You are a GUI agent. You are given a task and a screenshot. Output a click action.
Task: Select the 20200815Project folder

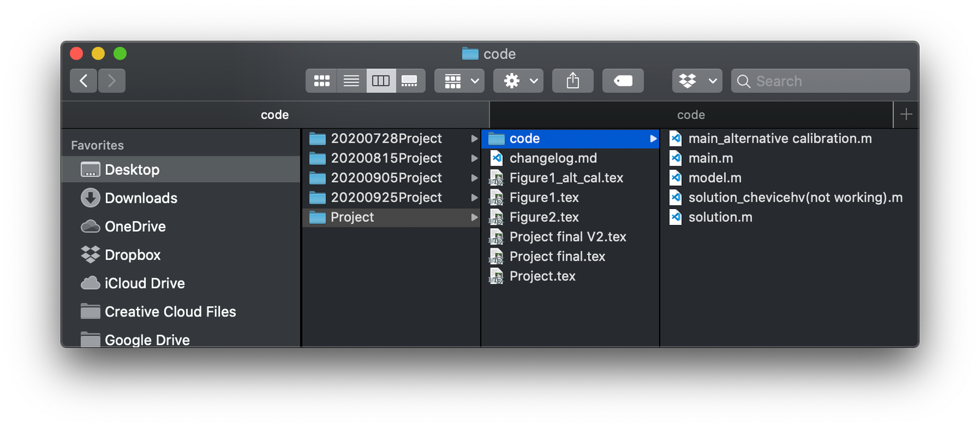[x=392, y=158]
